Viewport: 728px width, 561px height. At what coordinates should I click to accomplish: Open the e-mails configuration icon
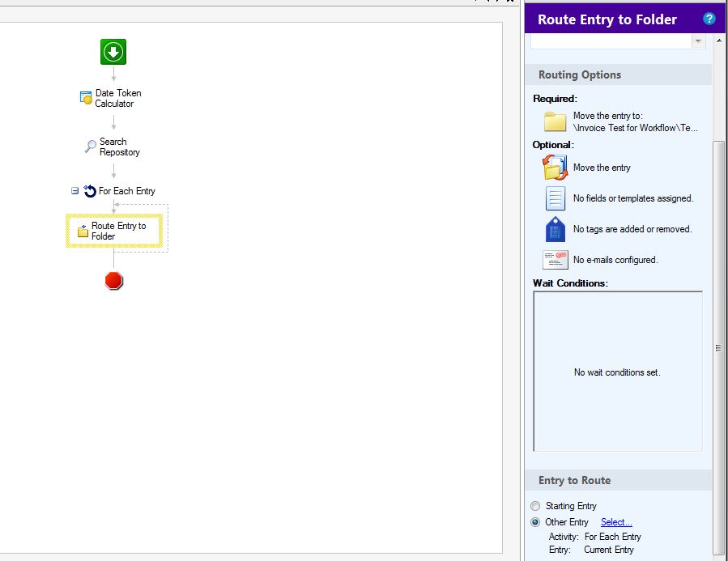(556, 260)
